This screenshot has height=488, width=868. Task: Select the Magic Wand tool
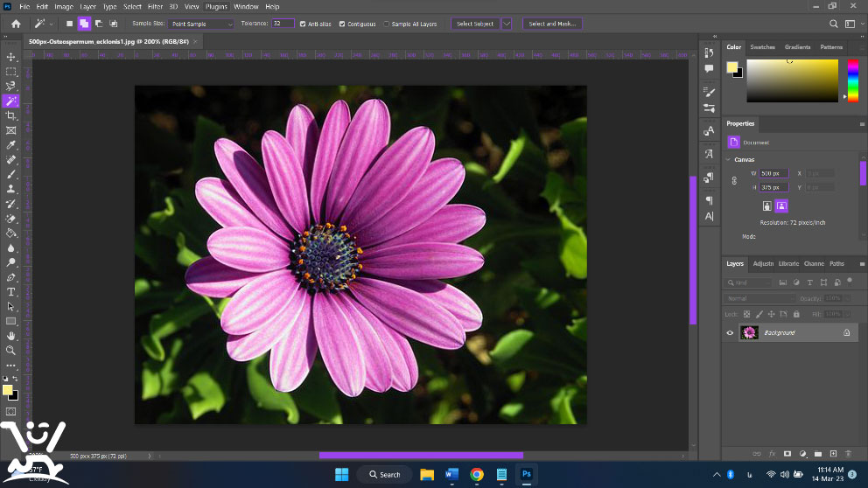[x=10, y=101]
